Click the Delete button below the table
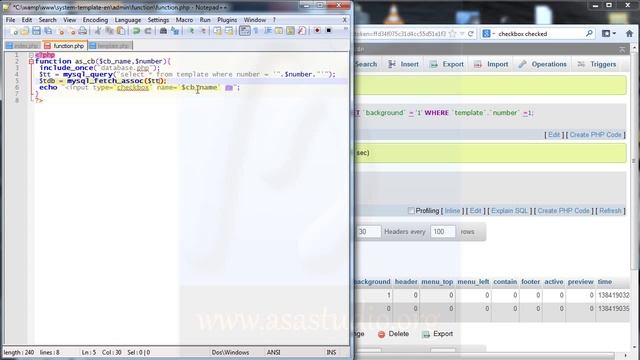Image resolution: width=640 pixels, height=360 pixels. pos(393,334)
